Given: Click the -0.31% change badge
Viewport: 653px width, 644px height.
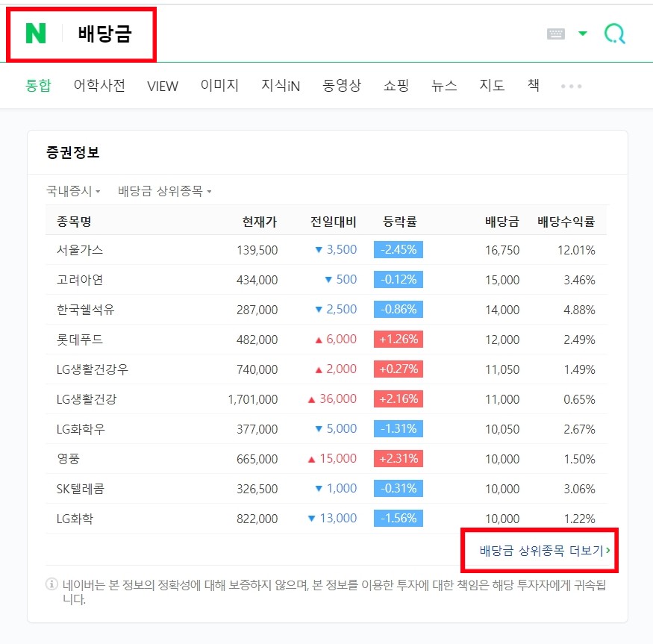Looking at the screenshot, I should (x=399, y=488).
